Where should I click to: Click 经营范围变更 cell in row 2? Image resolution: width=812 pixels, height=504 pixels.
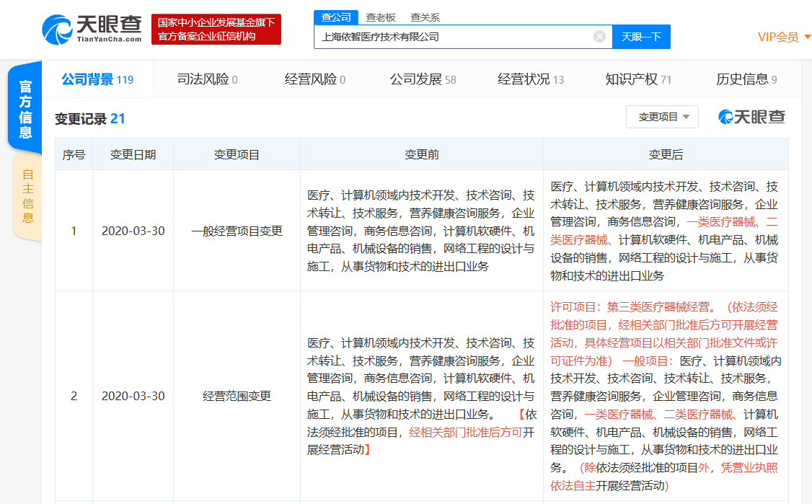point(237,397)
